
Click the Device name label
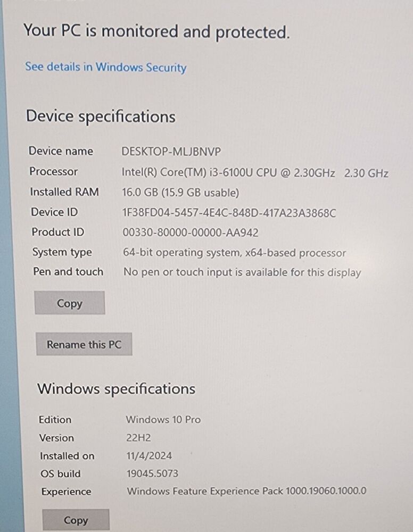[x=61, y=151]
